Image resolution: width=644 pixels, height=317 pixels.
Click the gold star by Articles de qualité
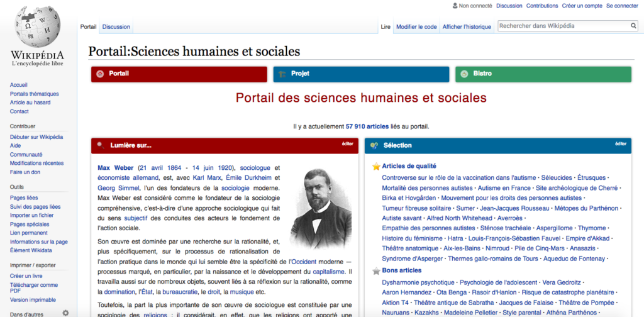pyautogui.click(x=376, y=166)
